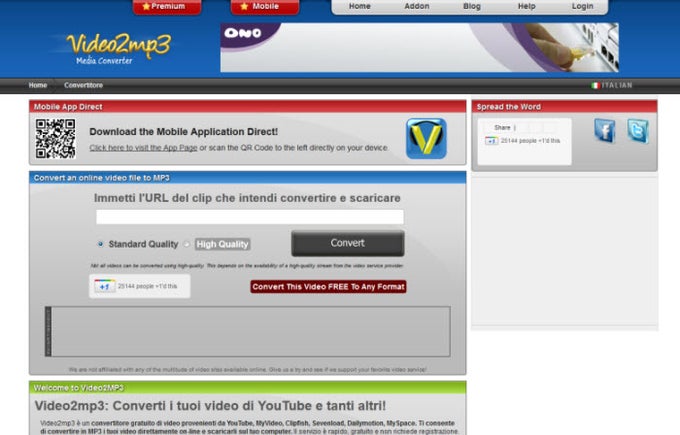Click the QR code image
Image resolution: width=680 pixels, height=435 pixels.
click(x=56, y=139)
